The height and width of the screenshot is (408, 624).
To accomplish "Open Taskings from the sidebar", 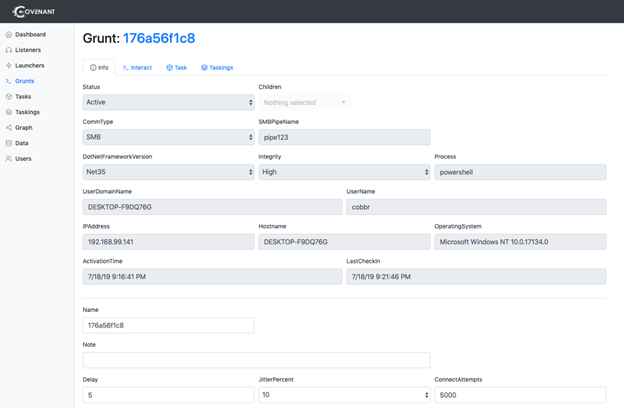I will tap(27, 112).
